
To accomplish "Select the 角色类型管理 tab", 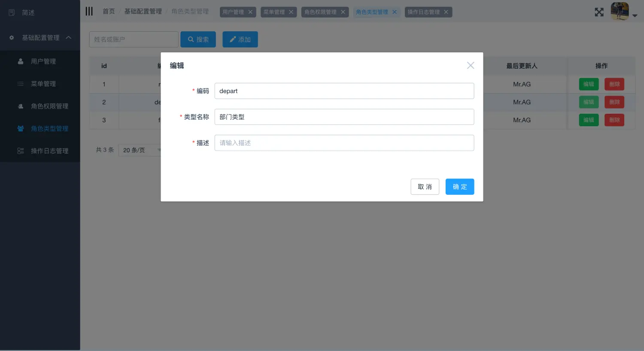I will tap(372, 12).
